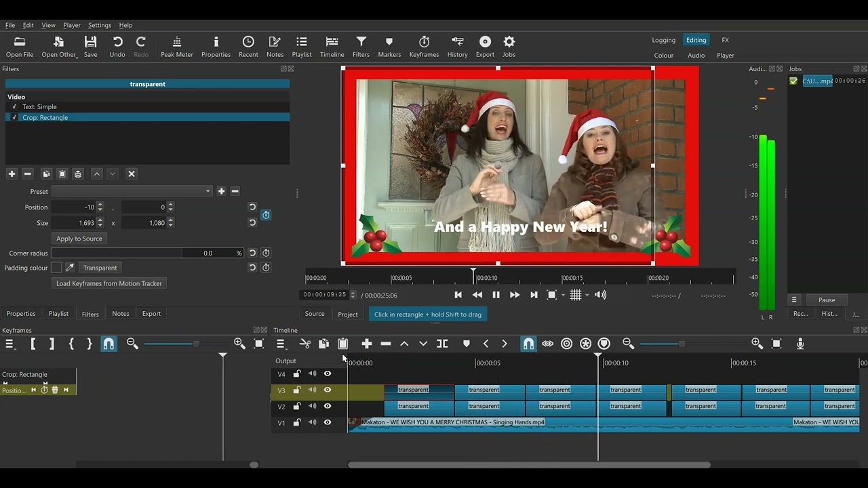Switch to the Project tab

(347, 314)
